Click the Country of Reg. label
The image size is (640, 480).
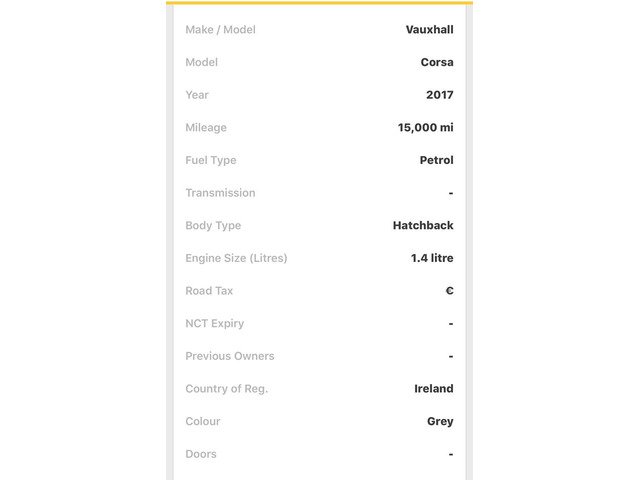[x=227, y=389]
